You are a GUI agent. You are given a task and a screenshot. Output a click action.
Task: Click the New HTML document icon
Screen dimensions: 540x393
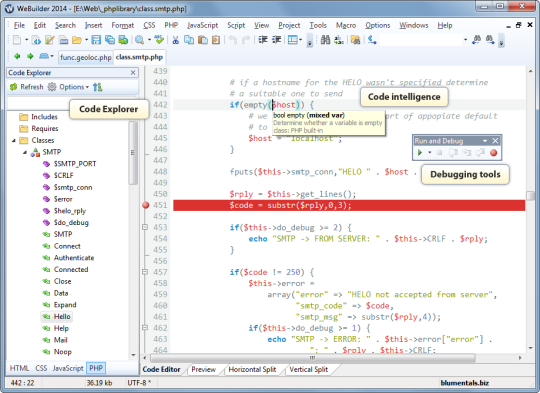36,40
